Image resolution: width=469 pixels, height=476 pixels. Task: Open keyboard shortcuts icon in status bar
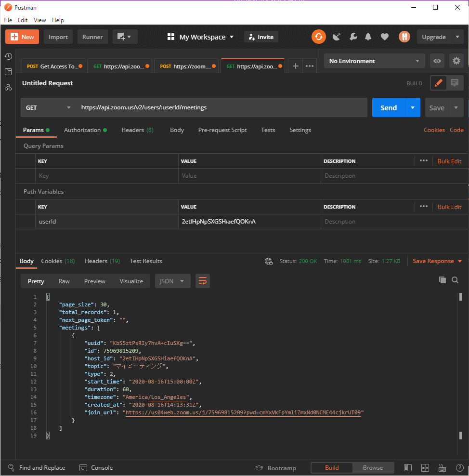(443, 468)
